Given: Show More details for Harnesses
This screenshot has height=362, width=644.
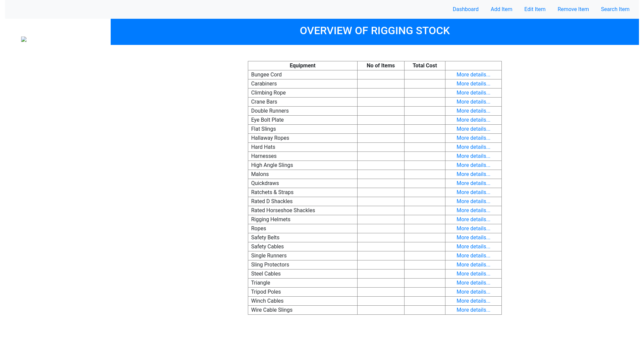Looking at the screenshot, I should pyautogui.click(x=473, y=156).
